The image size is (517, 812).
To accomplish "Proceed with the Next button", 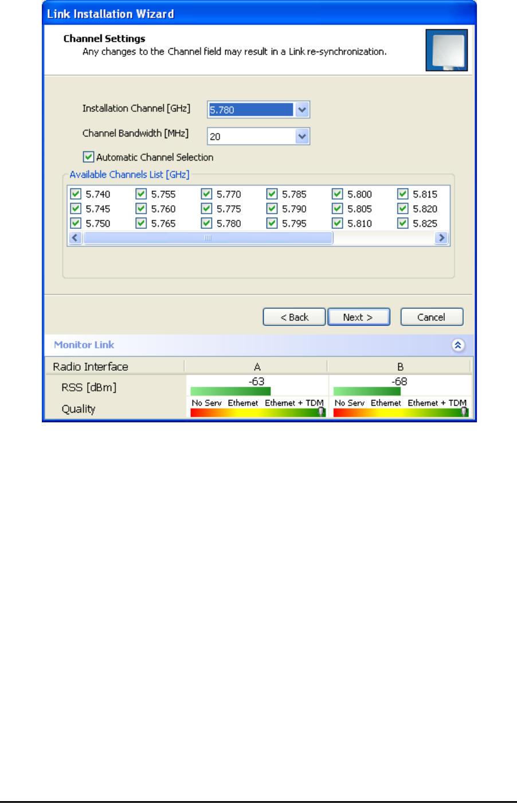I will [359, 317].
